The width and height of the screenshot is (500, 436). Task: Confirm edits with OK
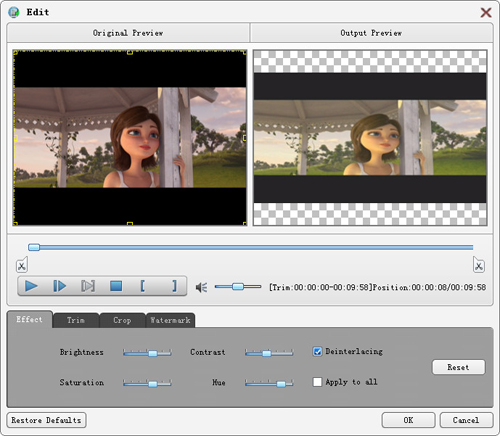click(408, 420)
